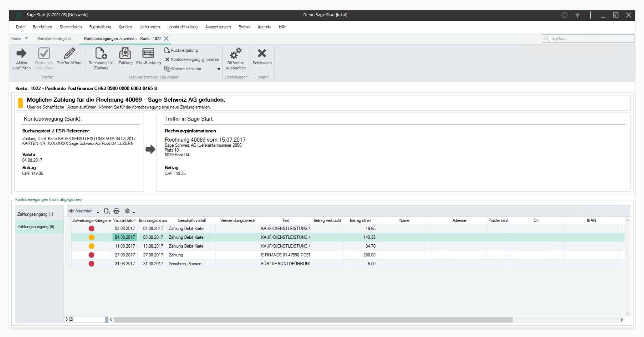Click Kontobewegung ignorieren
The image size is (644, 337).
click(x=192, y=60)
